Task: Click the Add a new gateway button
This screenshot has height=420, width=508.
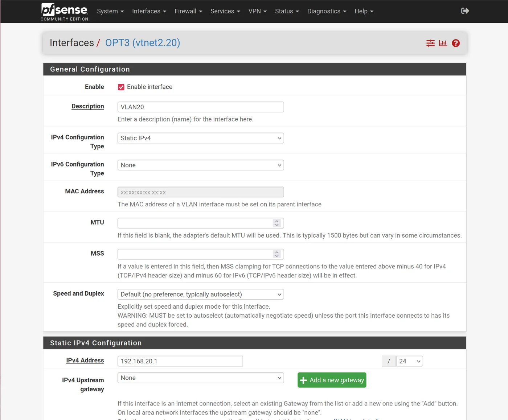Action: click(x=332, y=380)
